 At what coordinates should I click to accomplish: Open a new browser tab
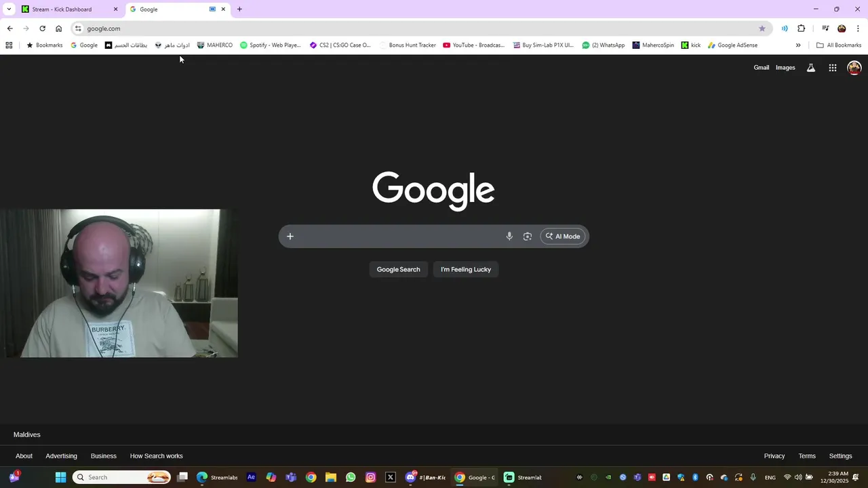[239, 9]
